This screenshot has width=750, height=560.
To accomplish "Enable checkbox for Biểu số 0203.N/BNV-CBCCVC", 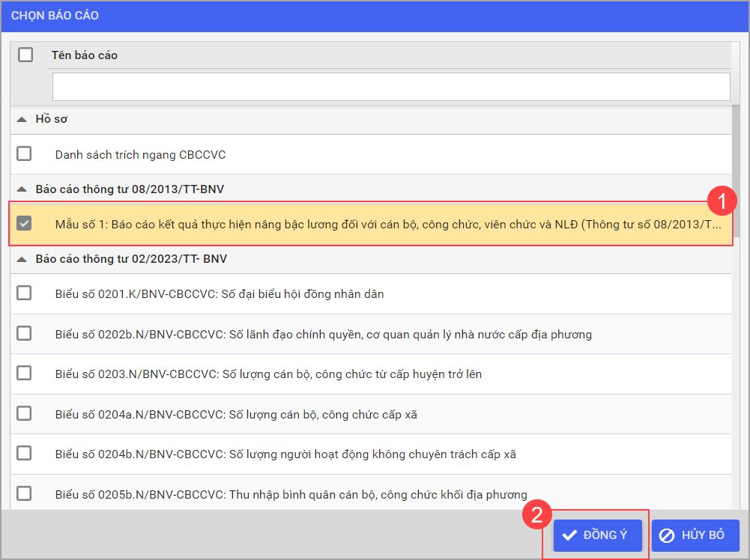I will [x=25, y=373].
